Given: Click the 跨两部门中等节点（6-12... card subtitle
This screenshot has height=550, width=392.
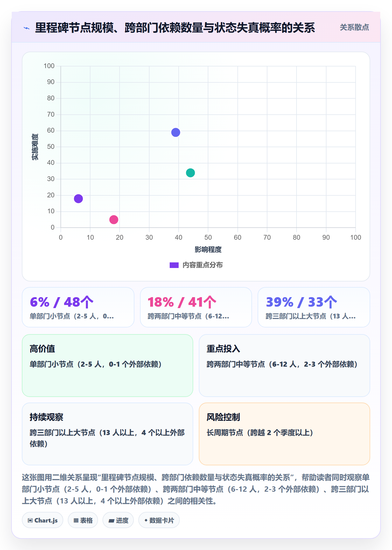Looking at the screenshot, I should pyautogui.click(x=188, y=316).
